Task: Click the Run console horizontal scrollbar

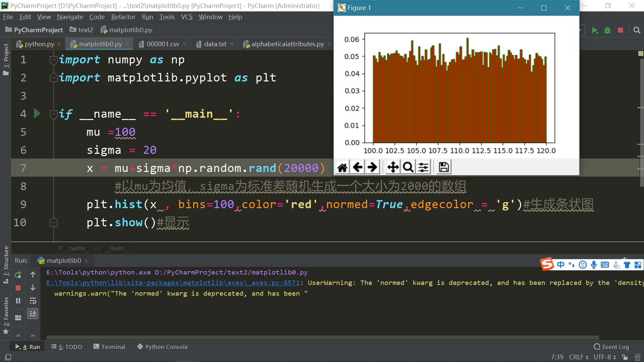Action: (323, 338)
